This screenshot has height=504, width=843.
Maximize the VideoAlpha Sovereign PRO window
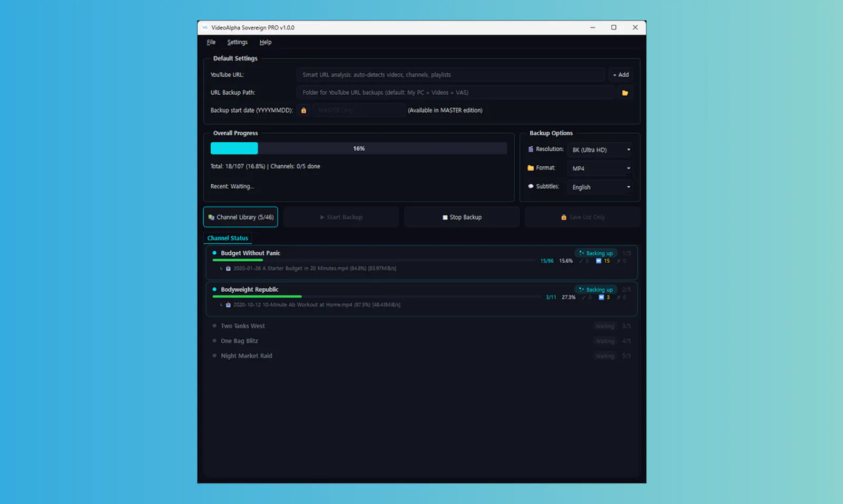pos(614,27)
